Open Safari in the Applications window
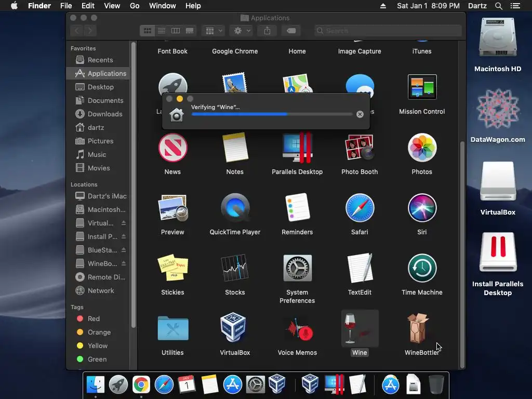The height and width of the screenshot is (399, 532). coord(360,208)
